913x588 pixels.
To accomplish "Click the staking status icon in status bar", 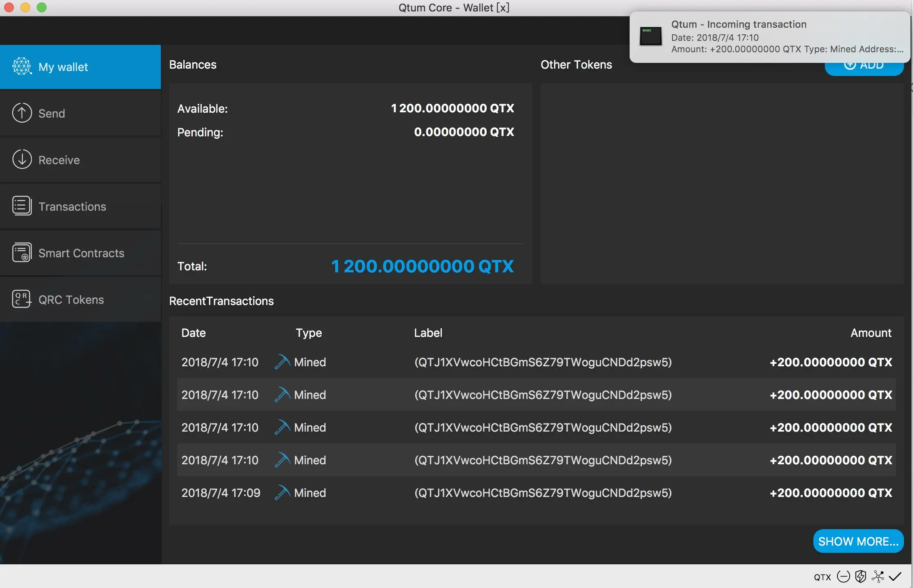I will pos(843,577).
